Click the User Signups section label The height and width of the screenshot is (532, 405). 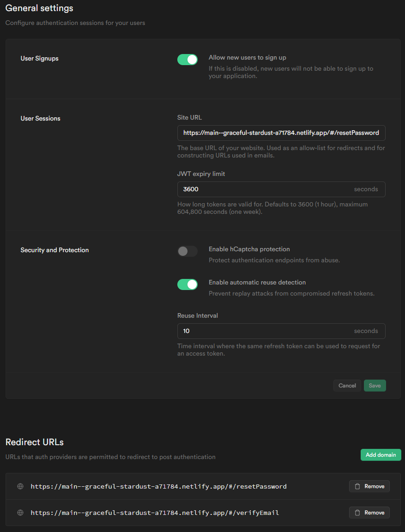click(40, 59)
